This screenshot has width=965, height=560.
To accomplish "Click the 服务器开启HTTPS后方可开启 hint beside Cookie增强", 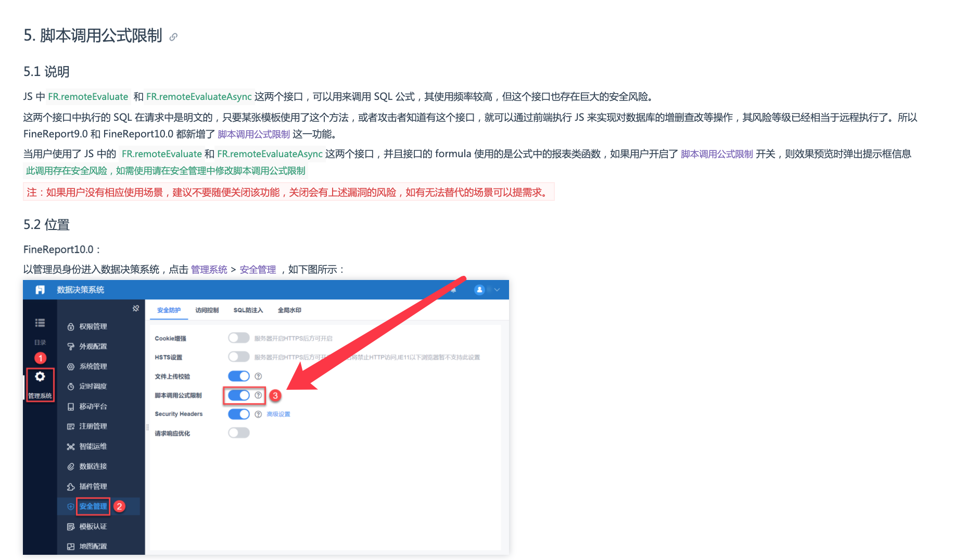I will (293, 338).
